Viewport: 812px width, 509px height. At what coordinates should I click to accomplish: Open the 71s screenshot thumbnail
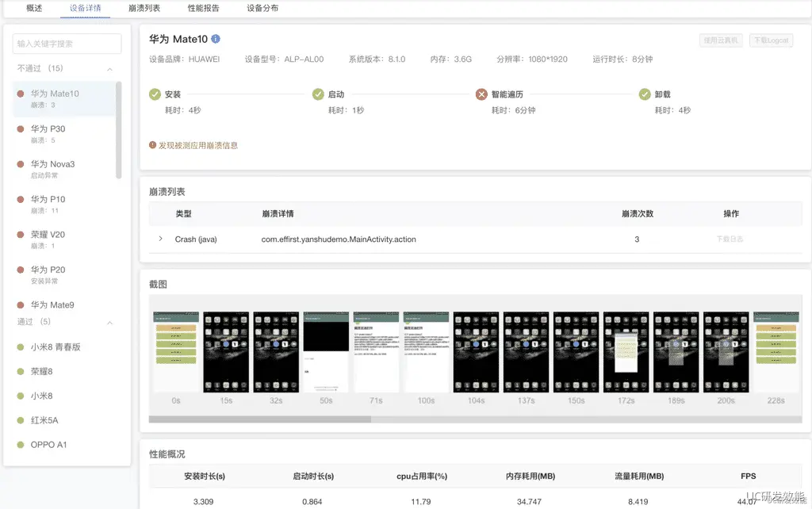point(376,352)
